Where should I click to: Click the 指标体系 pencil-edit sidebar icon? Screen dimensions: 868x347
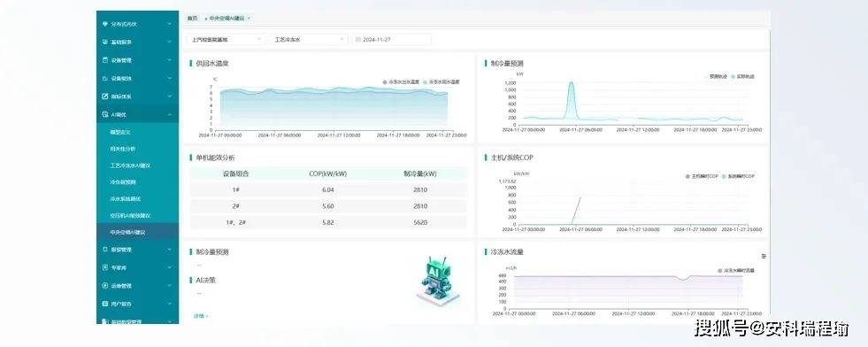tap(105, 96)
